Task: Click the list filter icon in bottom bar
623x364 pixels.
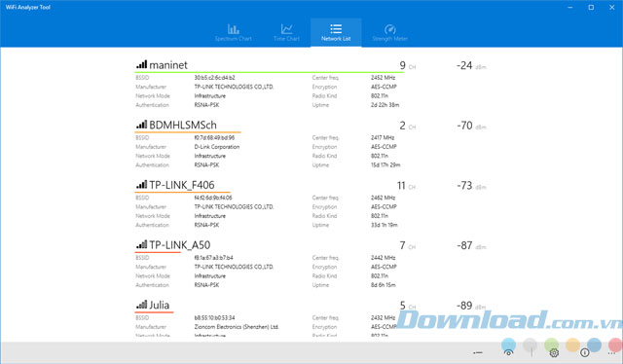Action: 478,353
